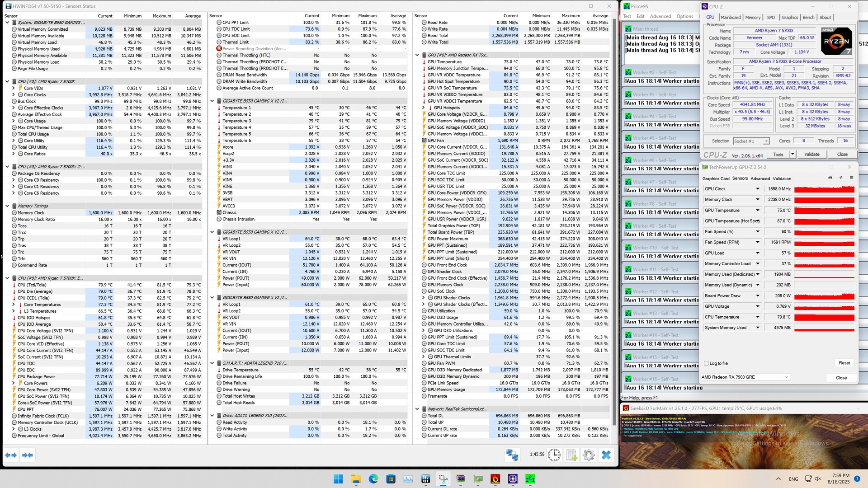The height and width of the screenshot is (488, 868).
Task: Switch to CPU-Z Memory tab
Action: pos(753,18)
